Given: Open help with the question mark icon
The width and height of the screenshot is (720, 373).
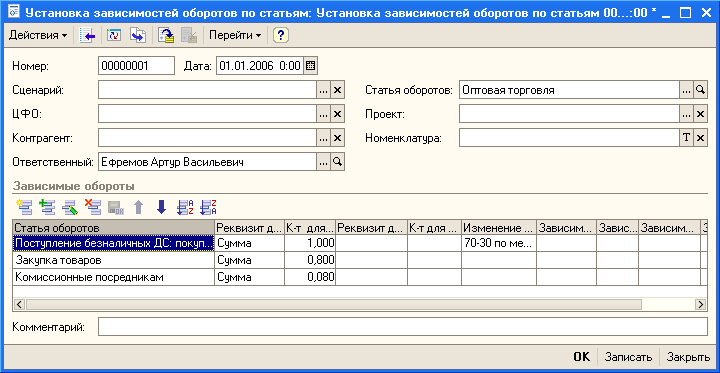Looking at the screenshot, I should pos(281,35).
